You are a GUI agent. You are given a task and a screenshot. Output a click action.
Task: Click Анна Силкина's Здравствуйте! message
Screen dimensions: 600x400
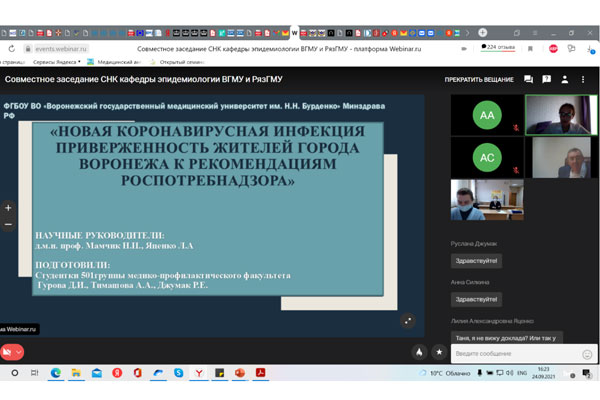476,299
